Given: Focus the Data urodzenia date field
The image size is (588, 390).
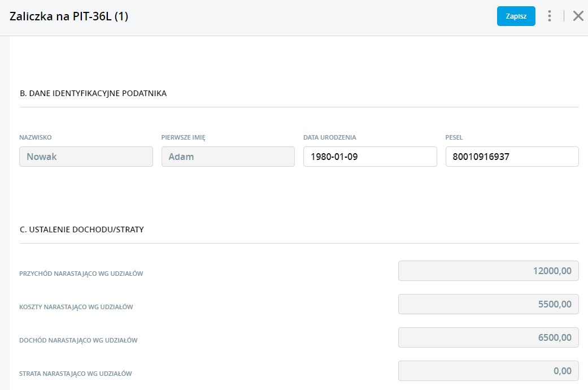Looking at the screenshot, I should pyautogui.click(x=369, y=157).
